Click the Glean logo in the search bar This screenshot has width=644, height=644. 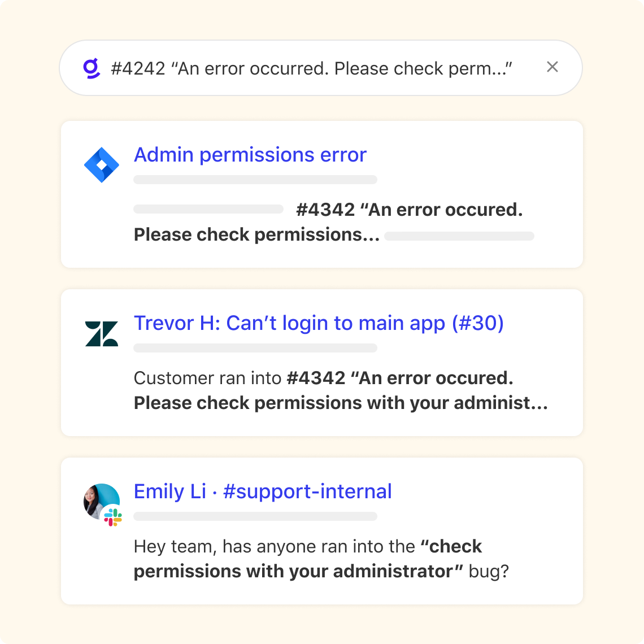[92, 68]
